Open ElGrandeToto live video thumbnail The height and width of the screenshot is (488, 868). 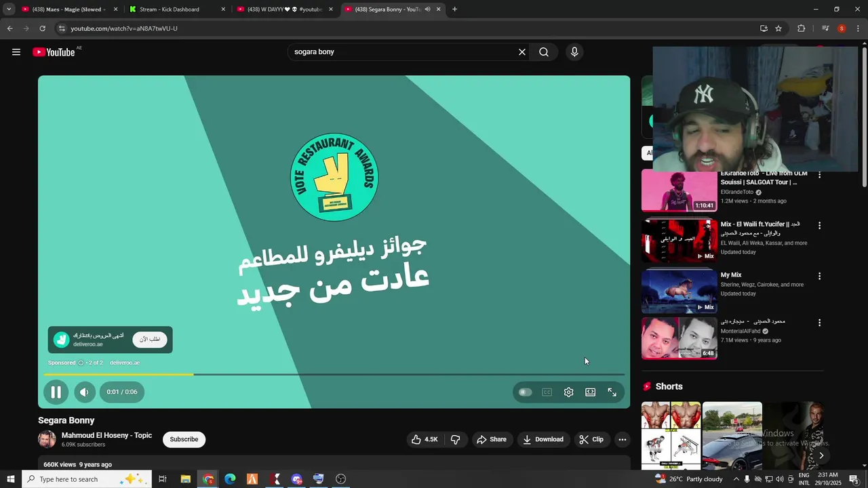[679, 191]
